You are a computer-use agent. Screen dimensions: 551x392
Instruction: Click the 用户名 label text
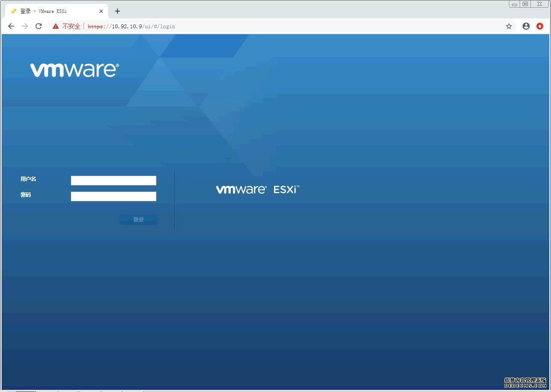(28, 179)
